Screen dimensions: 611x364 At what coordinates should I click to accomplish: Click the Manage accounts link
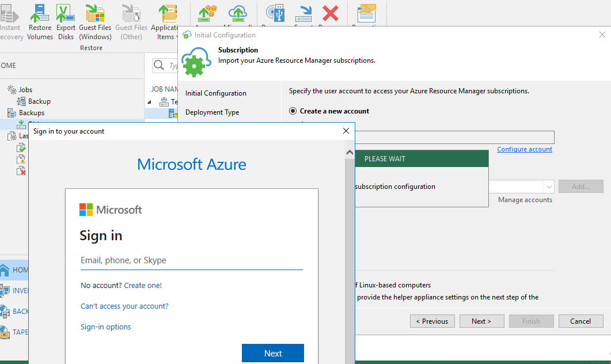tap(525, 200)
